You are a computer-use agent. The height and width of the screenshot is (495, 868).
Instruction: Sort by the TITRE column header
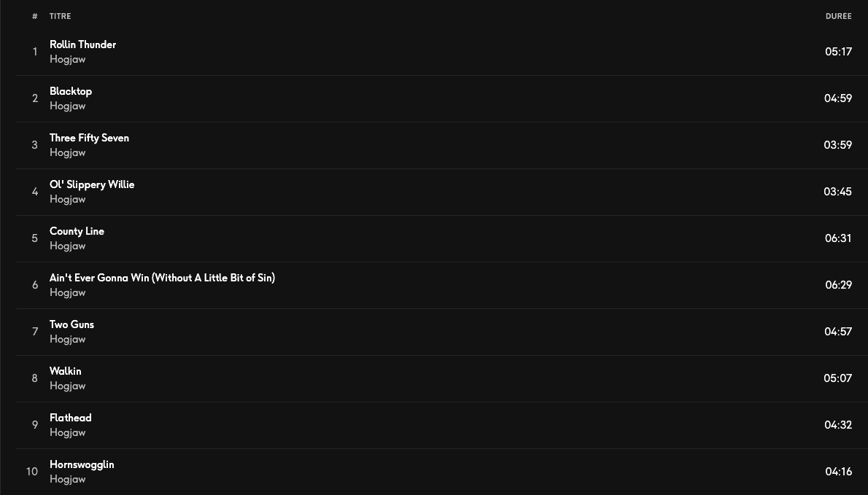point(61,16)
